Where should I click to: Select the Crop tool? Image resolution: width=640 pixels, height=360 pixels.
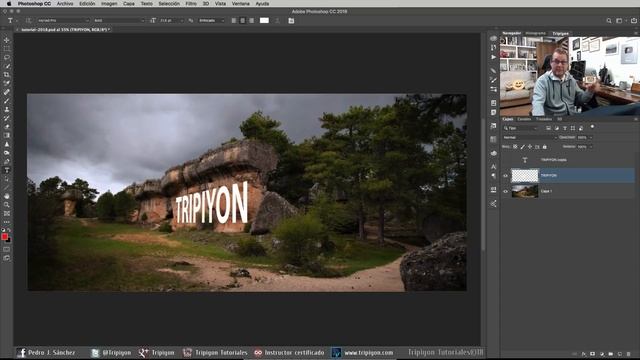pyautogui.click(x=7, y=75)
